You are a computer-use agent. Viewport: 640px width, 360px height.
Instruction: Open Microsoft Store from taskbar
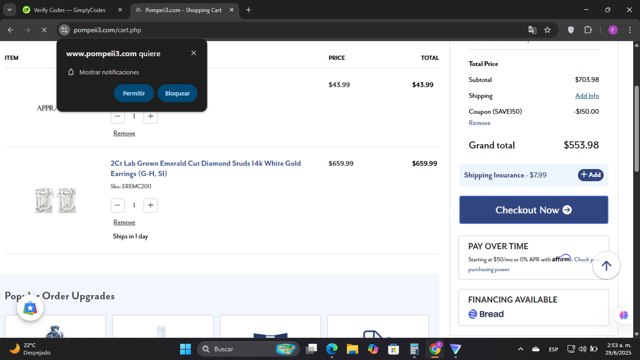coord(393,349)
